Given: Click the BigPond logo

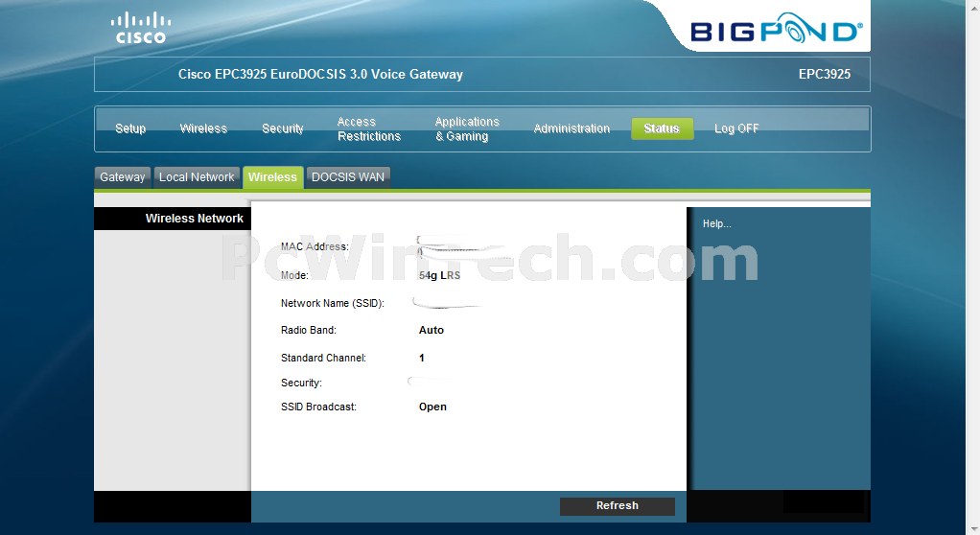Looking at the screenshot, I should tap(777, 28).
